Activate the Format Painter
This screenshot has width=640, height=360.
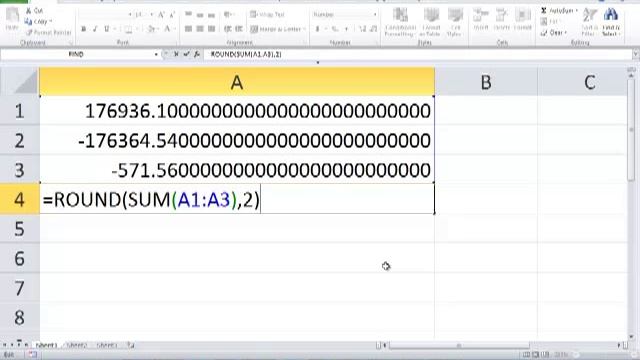pyautogui.click(x=48, y=32)
